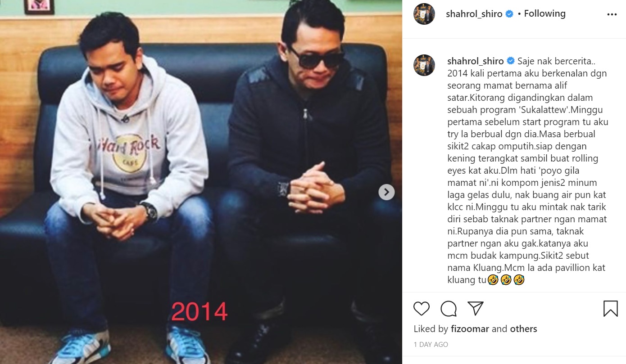Share the post via paper plane icon
Screen dimensions: 626x364
(475, 309)
